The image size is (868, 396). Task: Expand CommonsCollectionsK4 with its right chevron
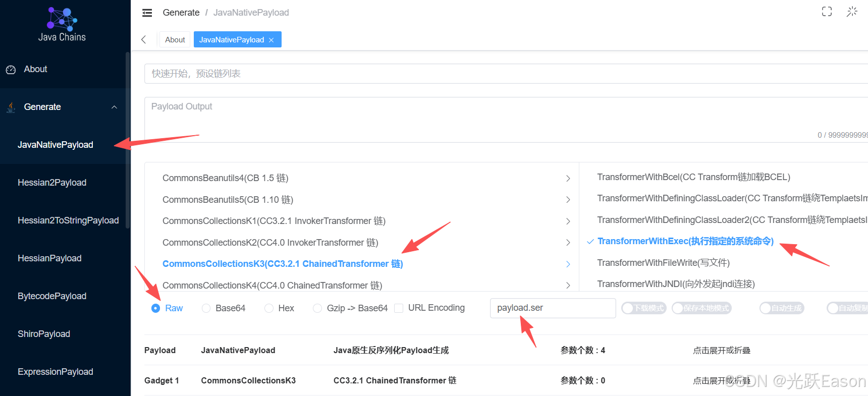pyautogui.click(x=568, y=286)
